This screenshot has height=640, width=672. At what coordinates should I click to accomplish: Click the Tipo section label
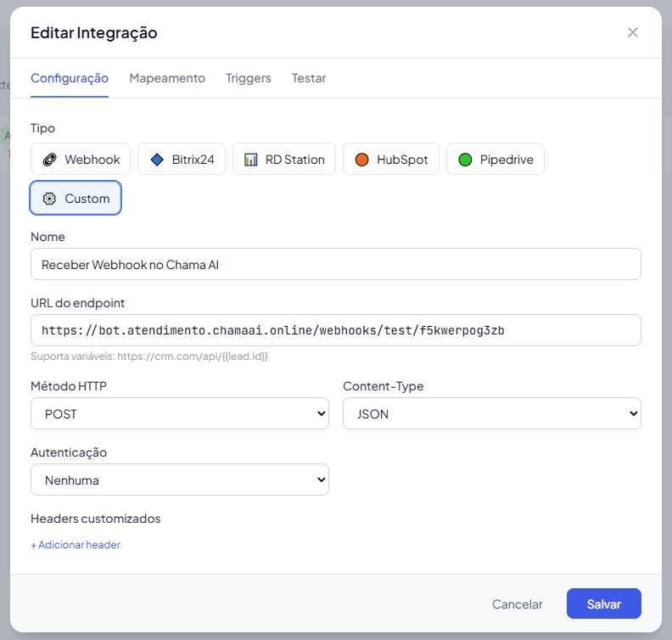[x=43, y=128]
